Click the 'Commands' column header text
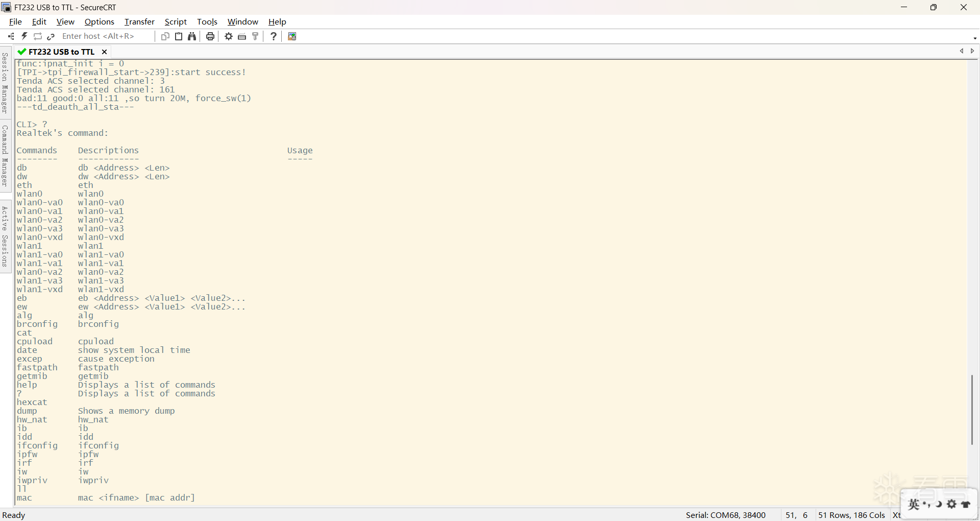The image size is (980, 521). click(x=37, y=150)
